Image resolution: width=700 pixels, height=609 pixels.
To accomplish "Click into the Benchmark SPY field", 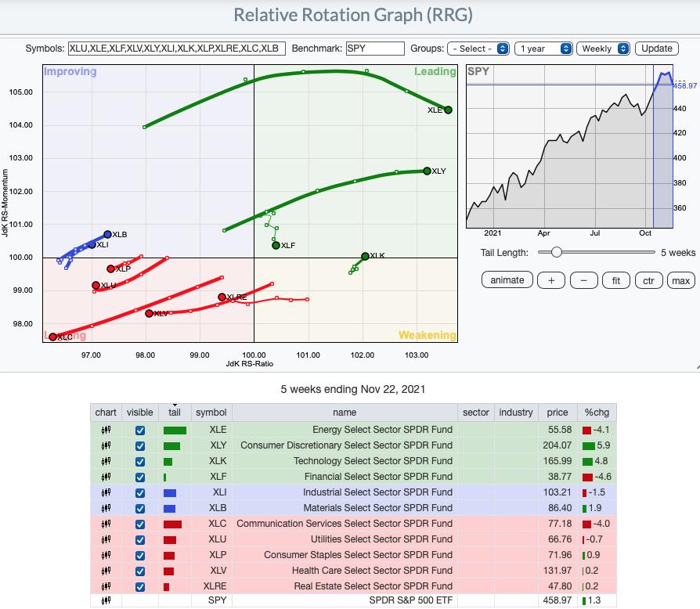I will pyautogui.click(x=375, y=49).
